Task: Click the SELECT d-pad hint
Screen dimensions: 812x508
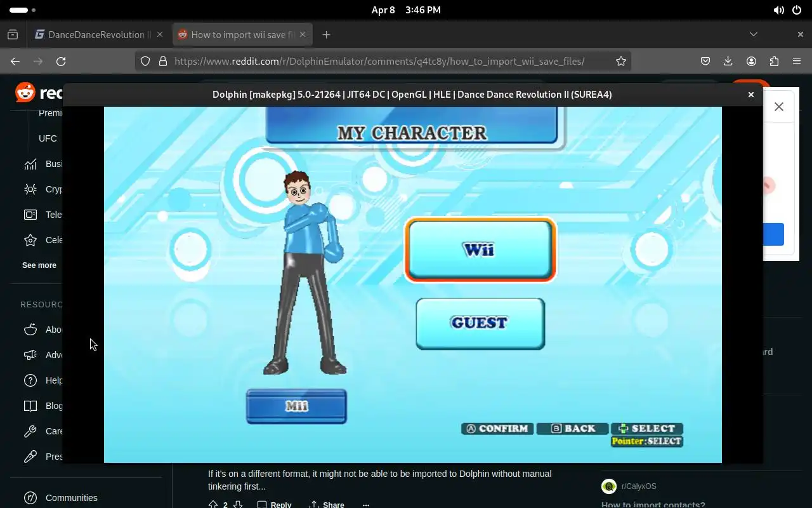Action: 647,429
